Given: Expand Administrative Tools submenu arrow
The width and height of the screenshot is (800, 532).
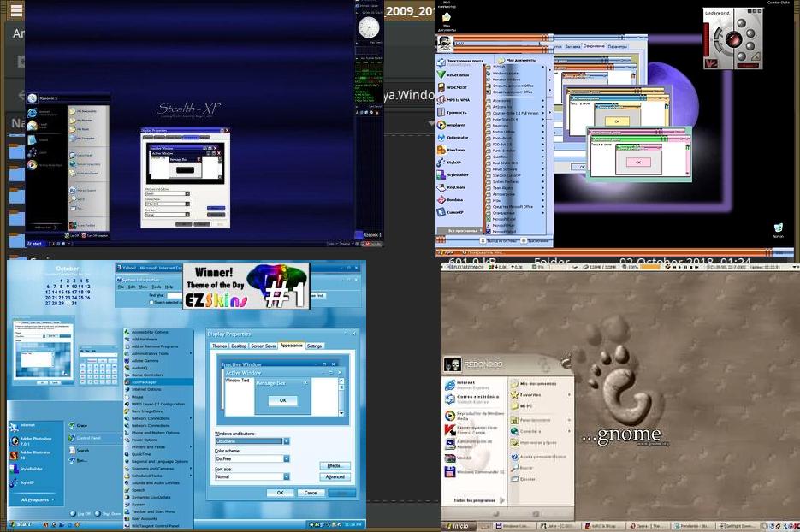Looking at the screenshot, I should click(x=191, y=353).
